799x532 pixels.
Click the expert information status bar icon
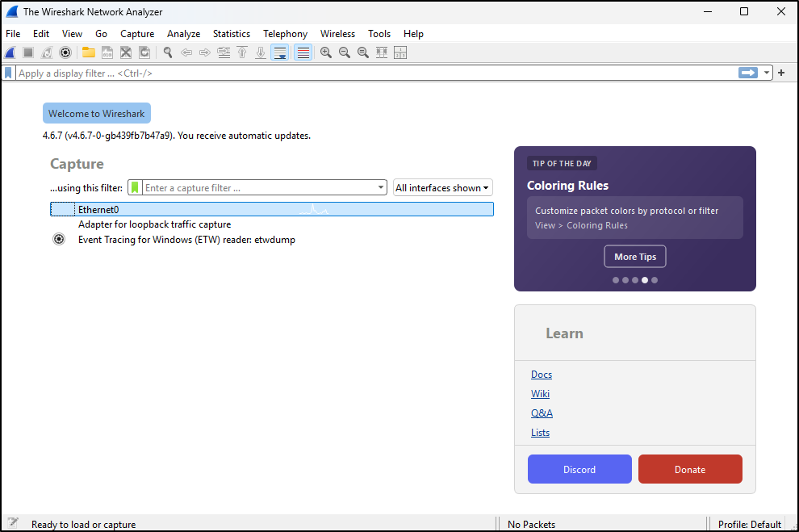click(12, 523)
